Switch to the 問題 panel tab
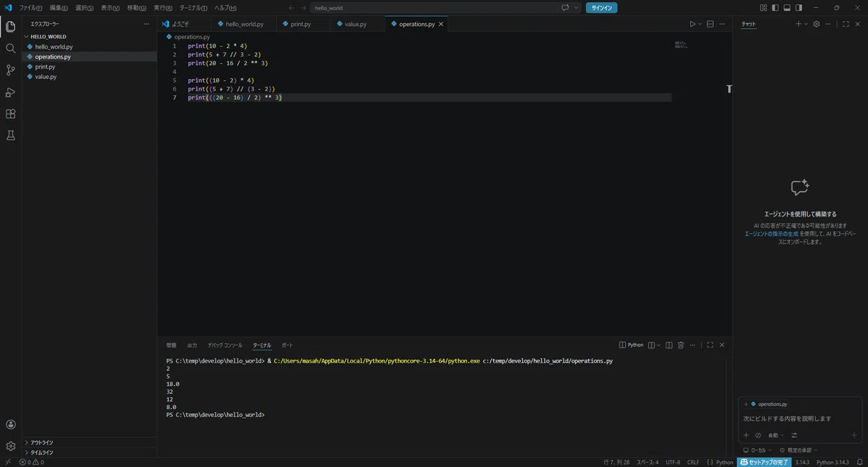The width and height of the screenshot is (868, 467). [171, 345]
